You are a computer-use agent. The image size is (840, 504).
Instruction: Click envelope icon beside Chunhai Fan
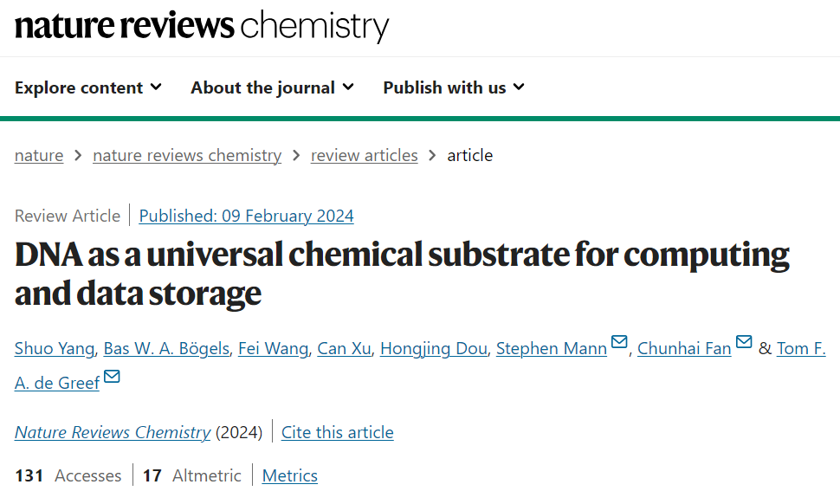pos(744,343)
